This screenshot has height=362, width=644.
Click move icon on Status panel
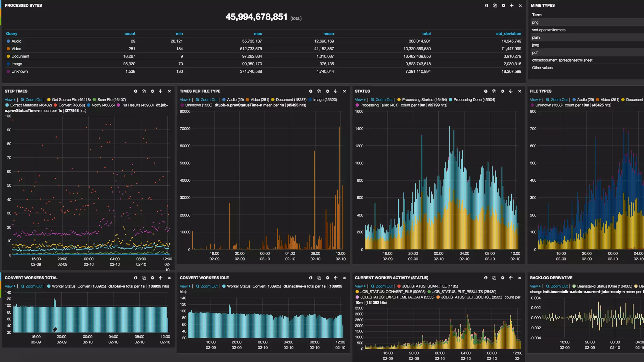(511, 91)
